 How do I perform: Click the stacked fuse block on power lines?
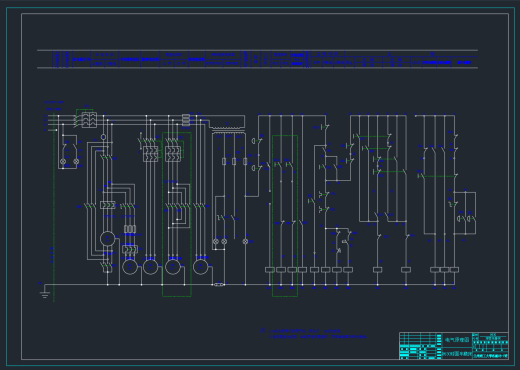pyautogui.click(x=186, y=120)
